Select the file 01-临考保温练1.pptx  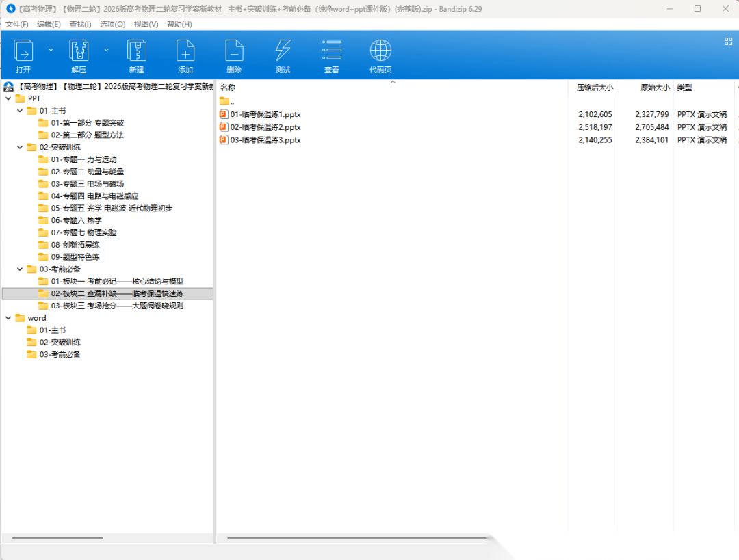(x=265, y=115)
